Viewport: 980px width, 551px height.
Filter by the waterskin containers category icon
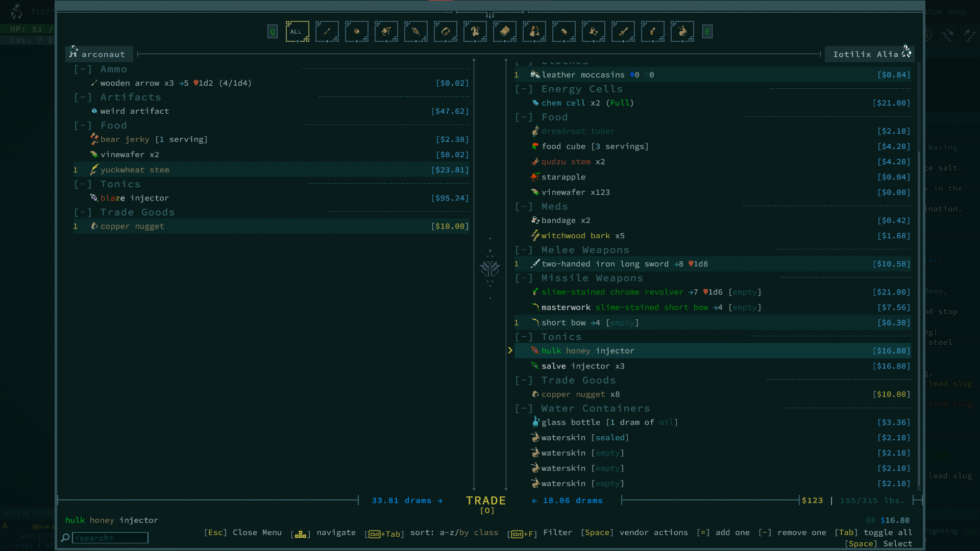(682, 32)
